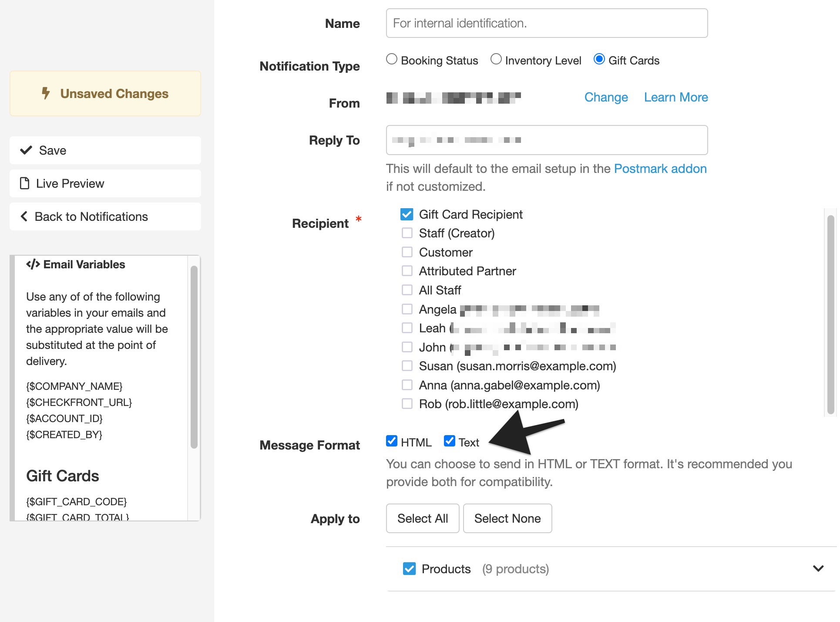840x622 pixels.
Task: Click the {$ACCOUNT_ID} variable
Action: pyautogui.click(x=64, y=419)
